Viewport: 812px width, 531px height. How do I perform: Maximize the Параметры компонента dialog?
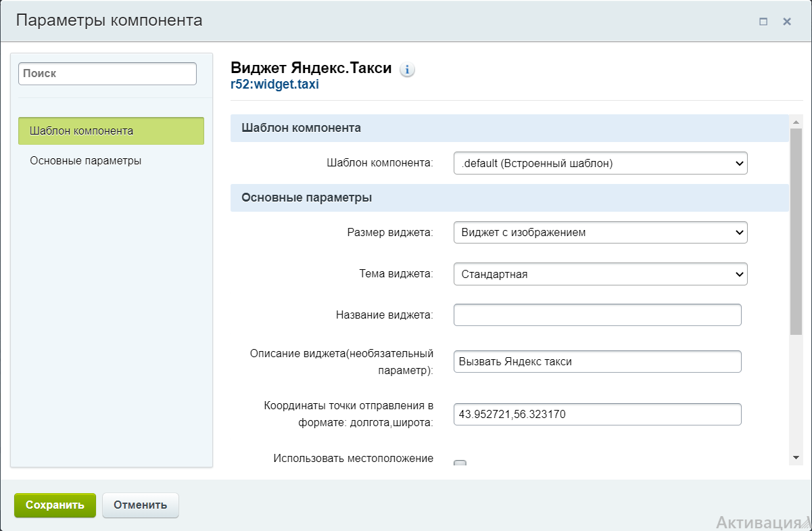click(763, 22)
